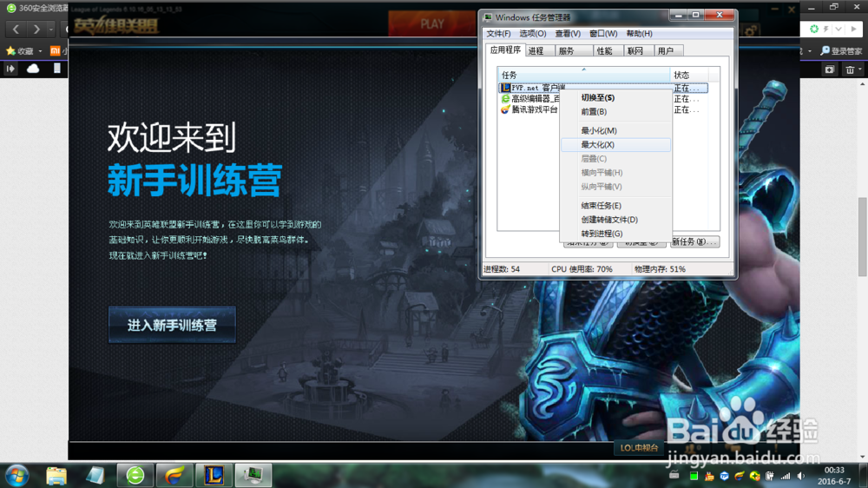Open 帮助(H) menu in Task Manager
Screen dimensions: 868x488
click(x=639, y=33)
